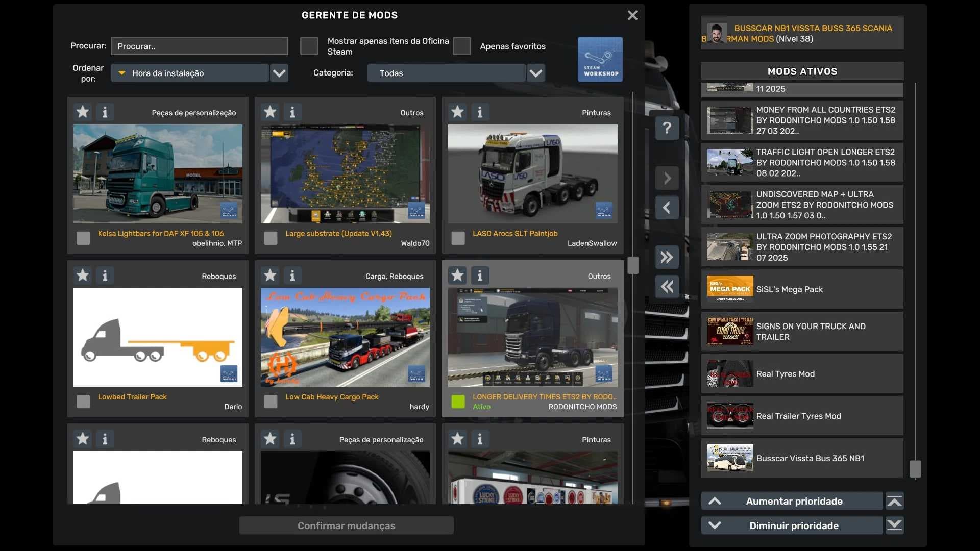
Task: Expand the Categoria dropdown arrow
Action: click(x=536, y=73)
